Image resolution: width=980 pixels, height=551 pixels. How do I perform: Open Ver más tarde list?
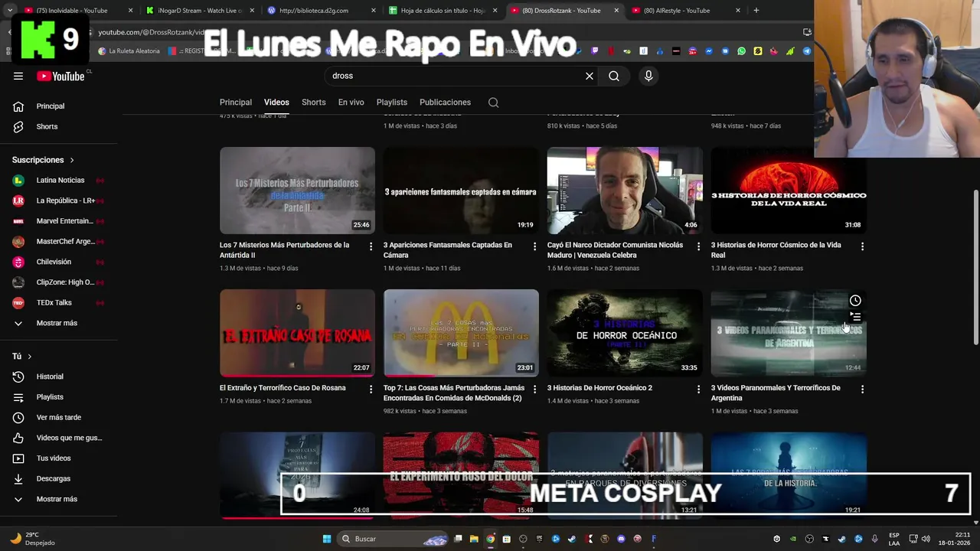(59, 417)
